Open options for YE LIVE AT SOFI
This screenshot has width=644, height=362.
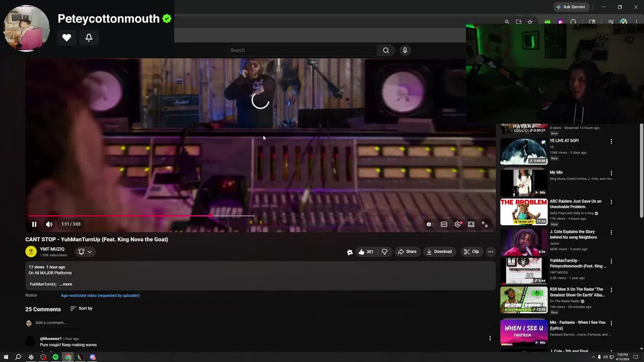pyautogui.click(x=611, y=142)
